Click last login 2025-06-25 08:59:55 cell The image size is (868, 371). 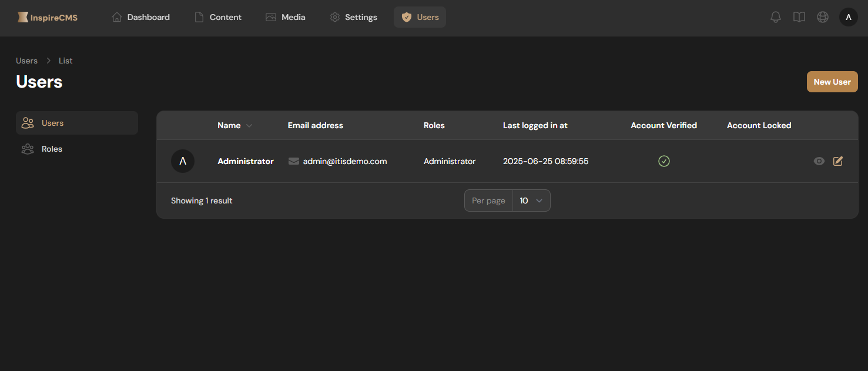[546, 161]
